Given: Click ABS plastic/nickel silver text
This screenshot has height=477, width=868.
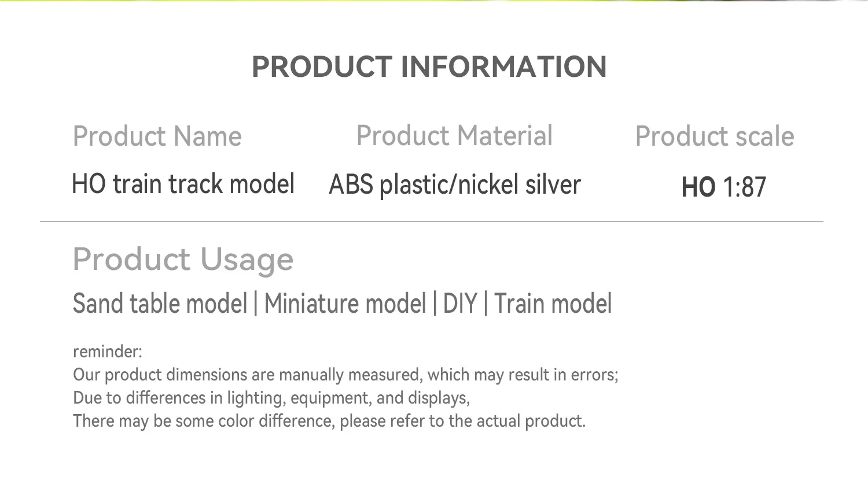Looking at the screenshot, I should pos(454,186).
